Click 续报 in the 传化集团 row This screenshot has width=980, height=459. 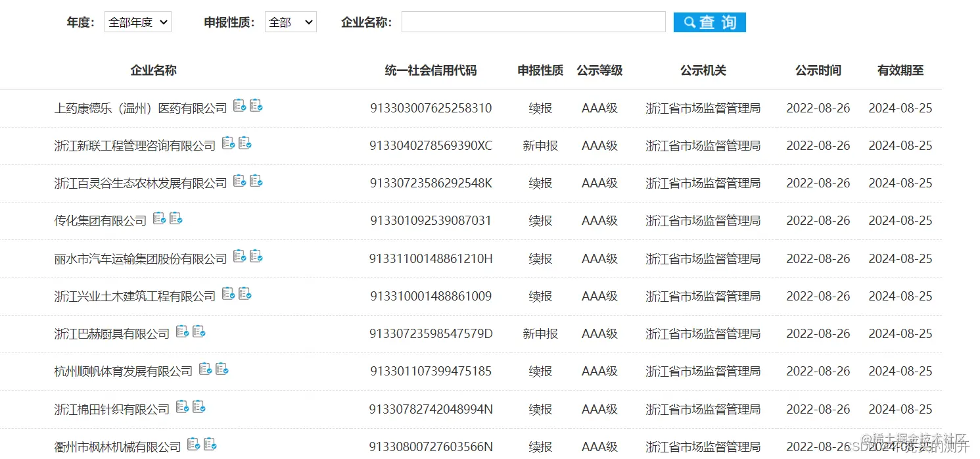pyautogui.click(x=540, y=221)
